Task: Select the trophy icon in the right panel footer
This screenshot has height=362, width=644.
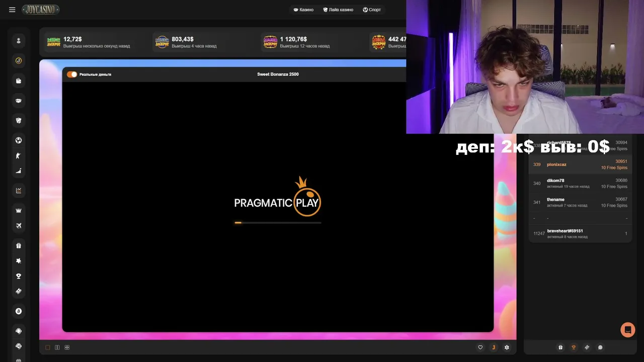Action: (574, 347)
